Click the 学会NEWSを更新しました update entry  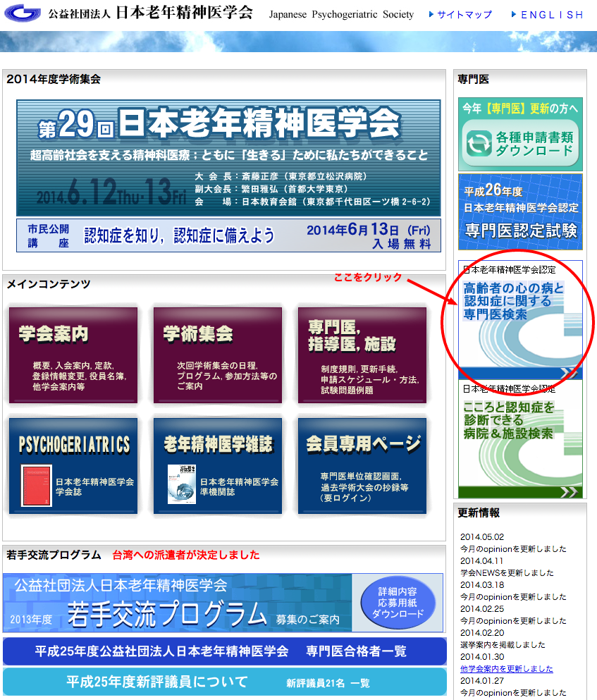coord(507,573)
